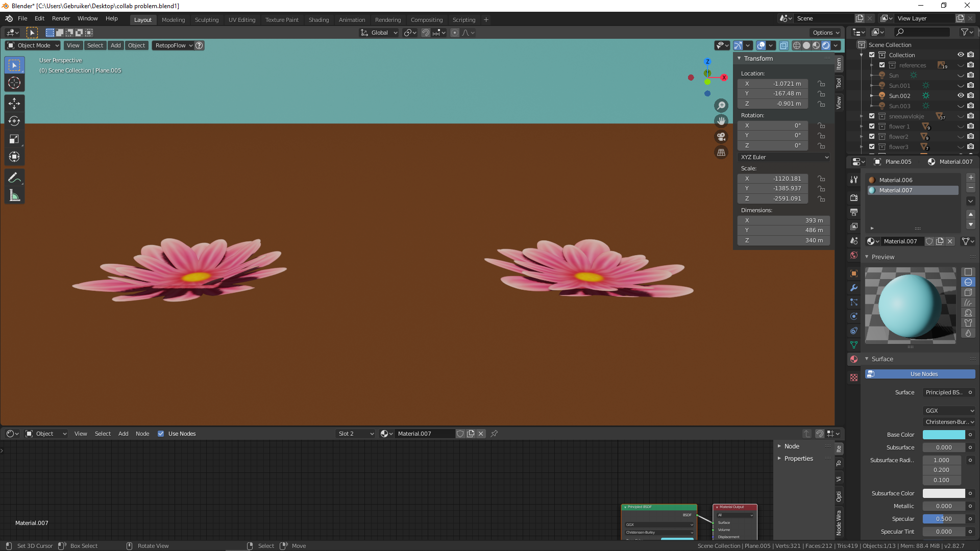Image resolution: width=980 pixels, height=551 pixels.
Task: Toggle camera view in viewport
Action: point(721,137)
